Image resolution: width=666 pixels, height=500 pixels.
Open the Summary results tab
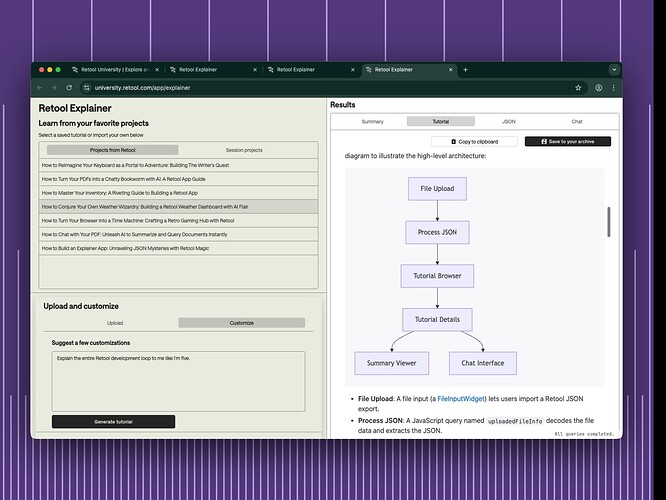pyautogui.click(x=373, y=121)
